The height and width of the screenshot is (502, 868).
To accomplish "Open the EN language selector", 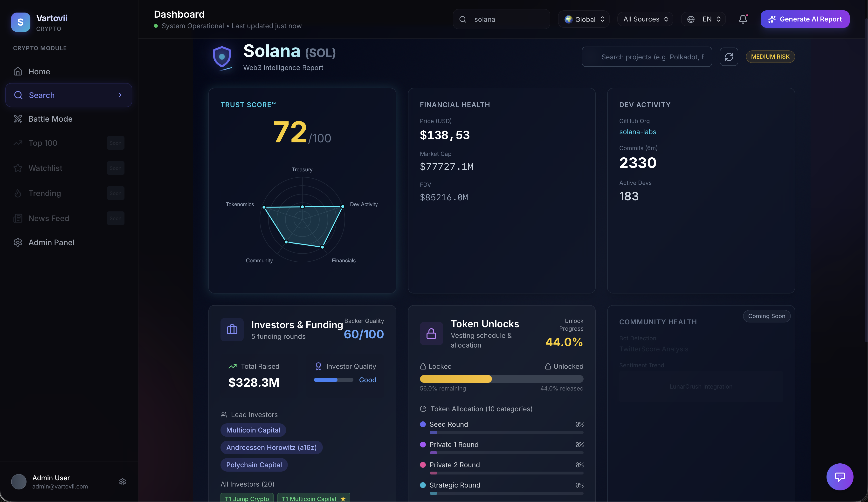I will pos(703,19).
